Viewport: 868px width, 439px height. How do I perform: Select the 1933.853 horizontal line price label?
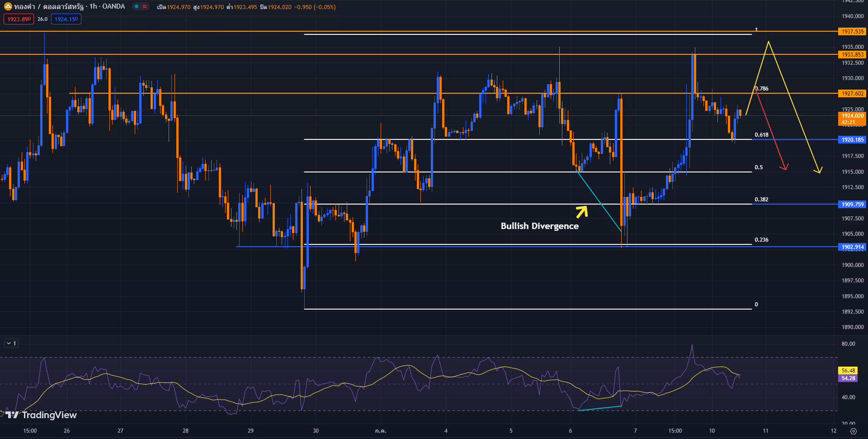point(852,55)
